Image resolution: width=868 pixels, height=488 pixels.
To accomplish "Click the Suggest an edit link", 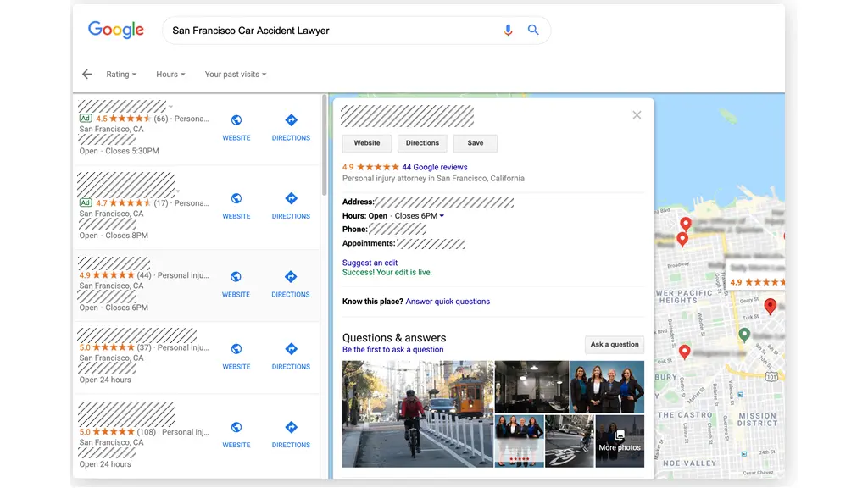I will point(370,263).
